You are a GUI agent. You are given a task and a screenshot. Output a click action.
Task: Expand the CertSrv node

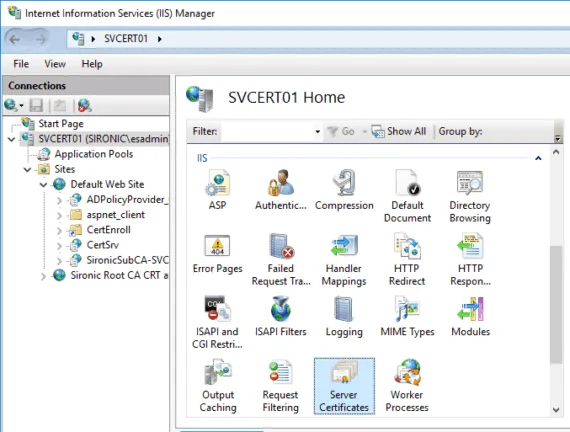59,245
